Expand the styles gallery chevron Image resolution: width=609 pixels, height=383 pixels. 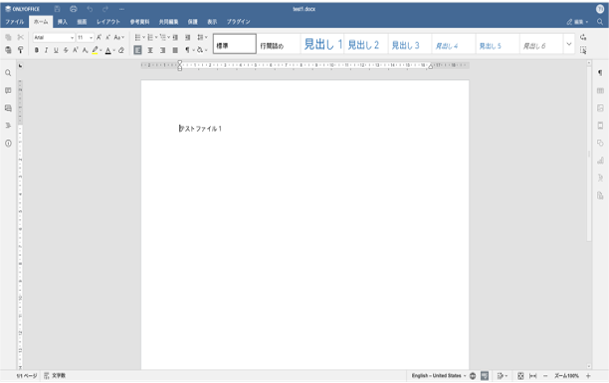(x=569, y=44)
